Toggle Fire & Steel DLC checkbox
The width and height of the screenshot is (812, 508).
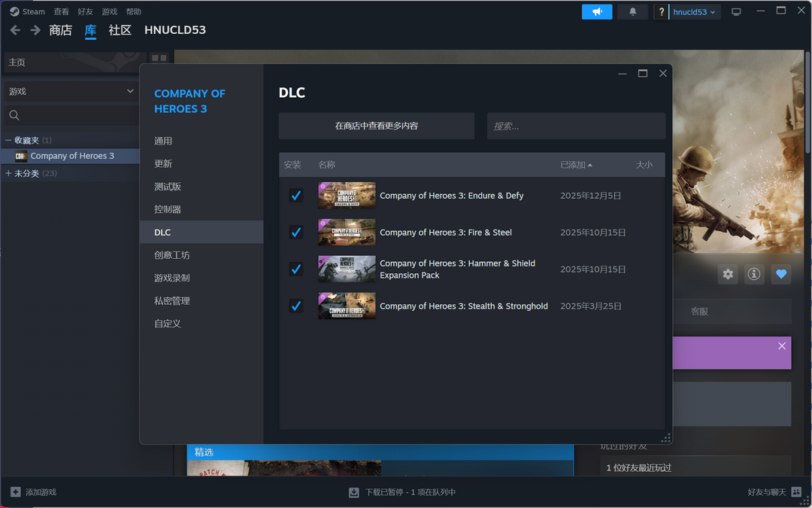[296, 233]
